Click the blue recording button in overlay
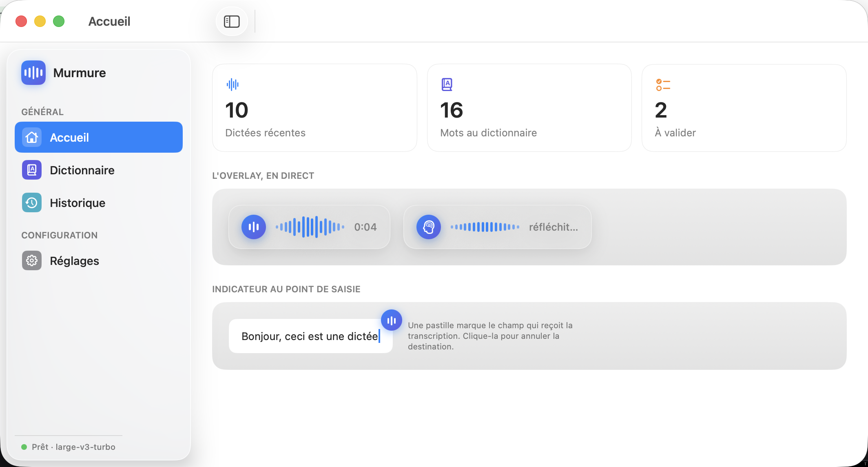The width and height of the screenshot is (868, 467). click(x=254, y=227)
